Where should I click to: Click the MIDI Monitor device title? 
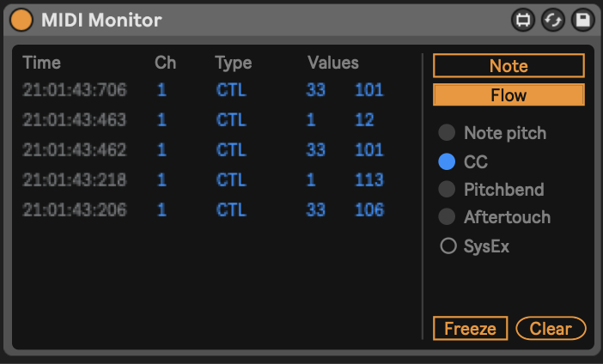101,20
